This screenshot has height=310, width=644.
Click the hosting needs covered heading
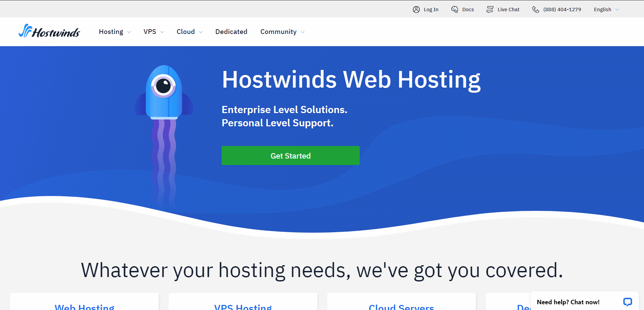point(322,271)
